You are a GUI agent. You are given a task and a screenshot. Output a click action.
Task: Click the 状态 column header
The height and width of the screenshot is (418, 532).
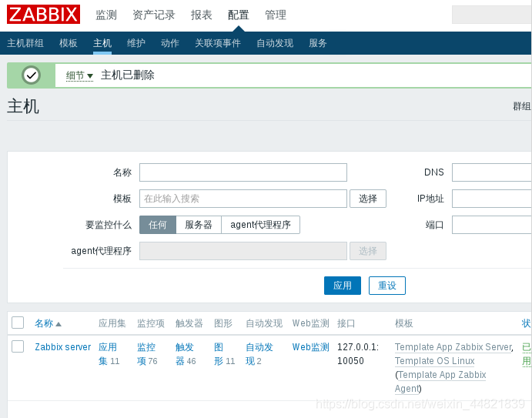coord(527,323)
